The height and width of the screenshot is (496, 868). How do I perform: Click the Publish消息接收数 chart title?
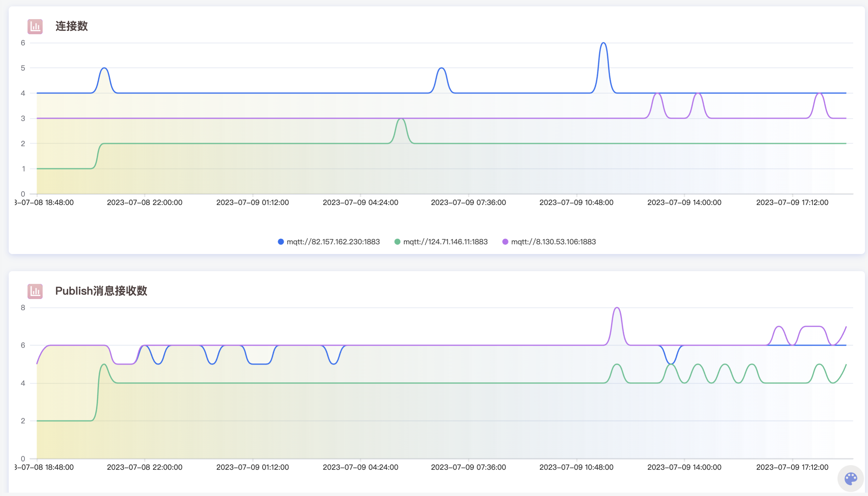pyautogui.click(x=101, y=291)
